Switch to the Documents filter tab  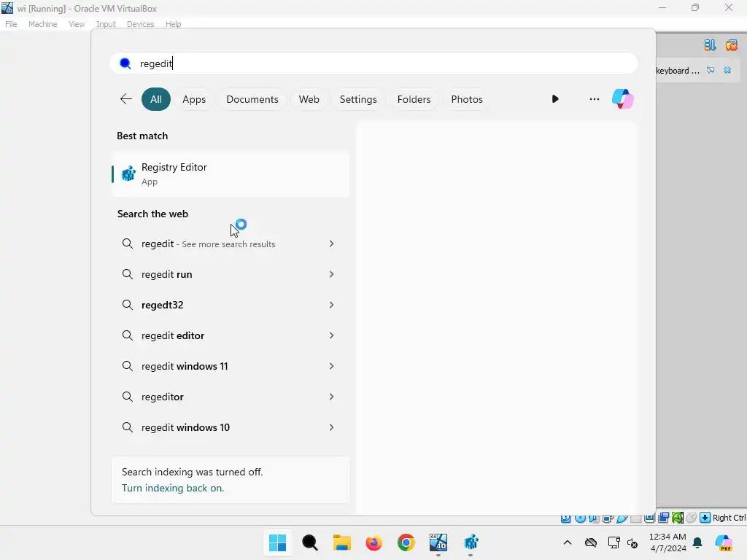pos(252,99)
